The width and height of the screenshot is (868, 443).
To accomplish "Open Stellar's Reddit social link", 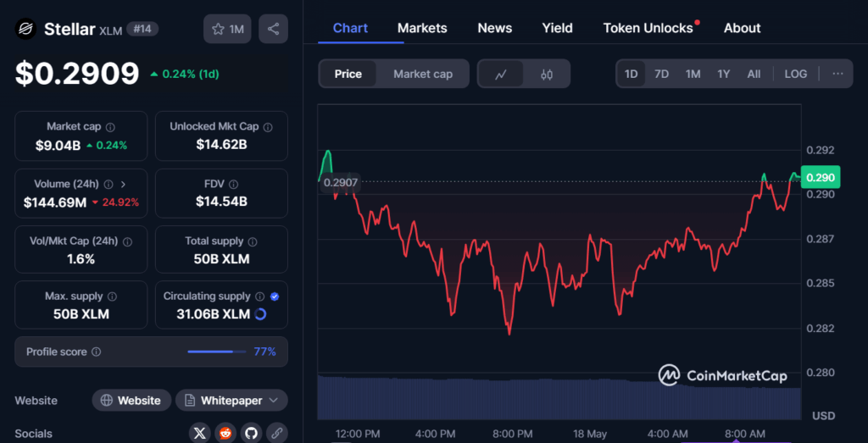I will pyautogui.click(x=225, y=434).
